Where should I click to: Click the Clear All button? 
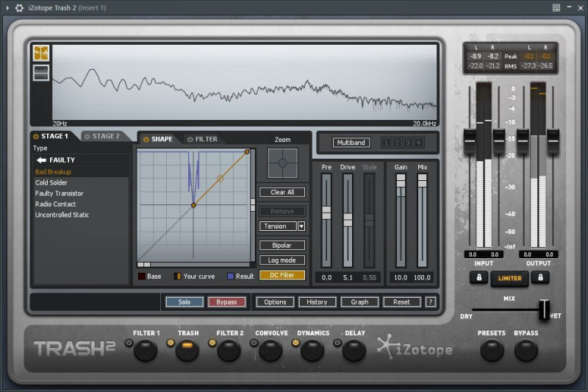(x=282, y=192)
